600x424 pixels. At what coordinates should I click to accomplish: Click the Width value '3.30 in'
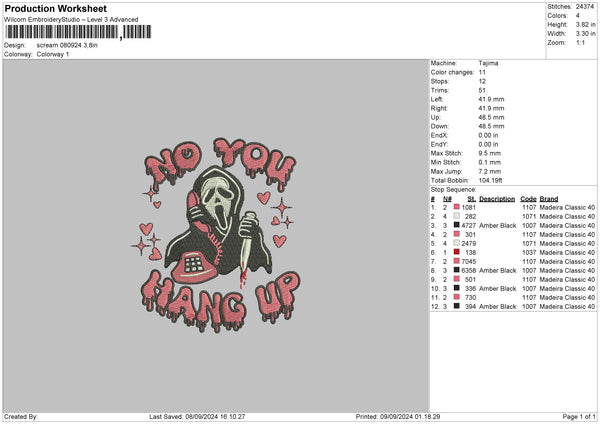point(585,34)
